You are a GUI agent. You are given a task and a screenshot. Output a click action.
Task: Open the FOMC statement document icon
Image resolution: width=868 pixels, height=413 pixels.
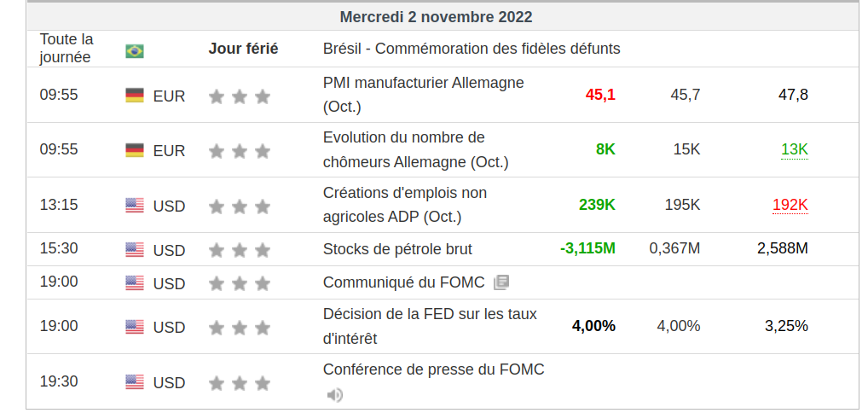coord(501,282)
